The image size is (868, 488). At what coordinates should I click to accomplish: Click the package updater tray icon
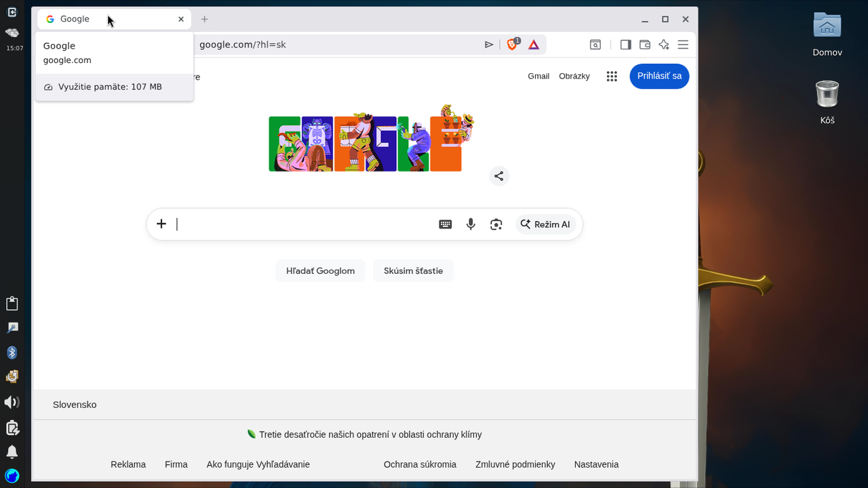pos(12,377)
